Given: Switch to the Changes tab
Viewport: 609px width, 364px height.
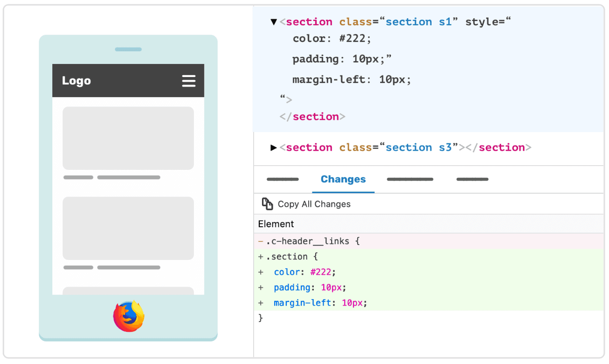Looking at the screenshot, I should coord(343,180).
